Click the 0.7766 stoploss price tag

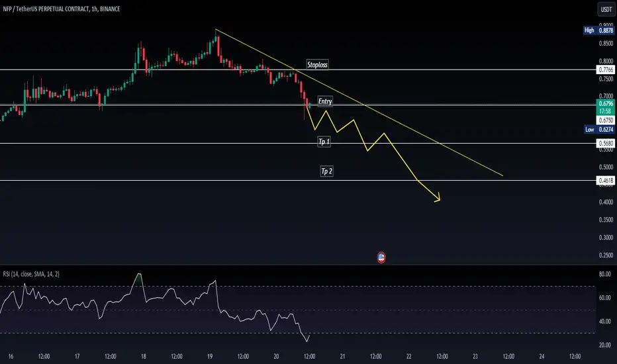tap(606, 69)
